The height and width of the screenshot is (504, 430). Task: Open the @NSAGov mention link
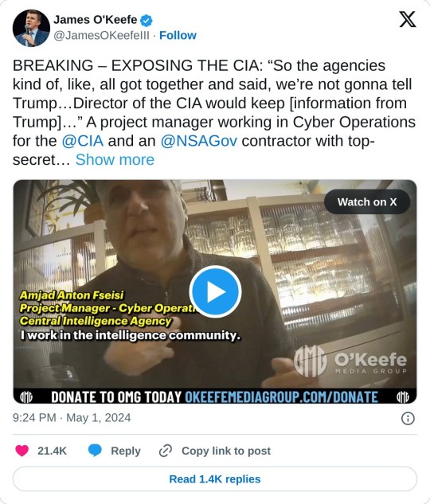(x=199, y=141)
